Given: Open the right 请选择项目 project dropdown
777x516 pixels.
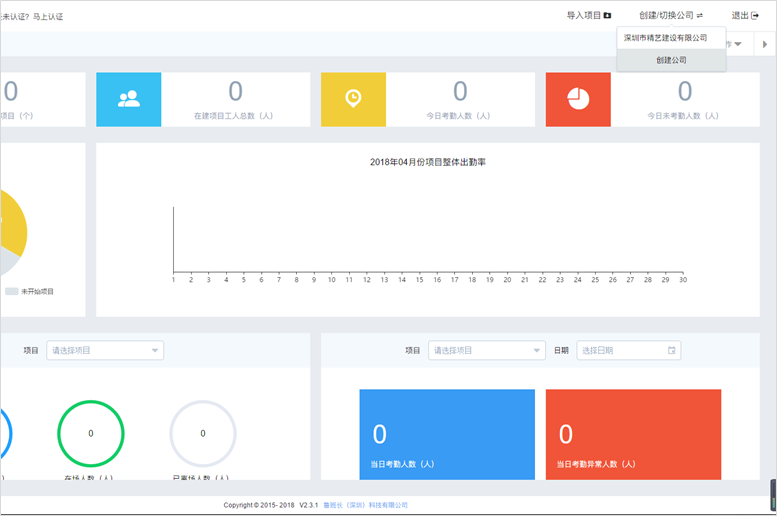Looking at the screenshot, I should tap(486, 351).
